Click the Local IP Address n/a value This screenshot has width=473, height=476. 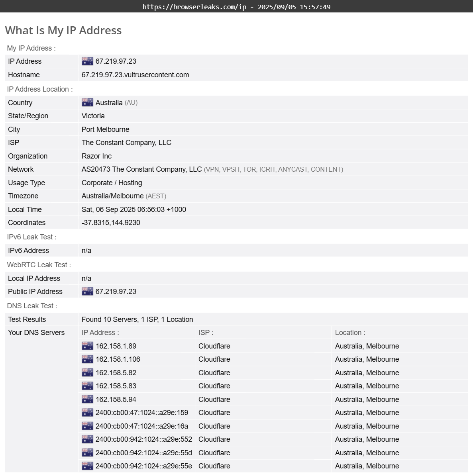[86, 278]
